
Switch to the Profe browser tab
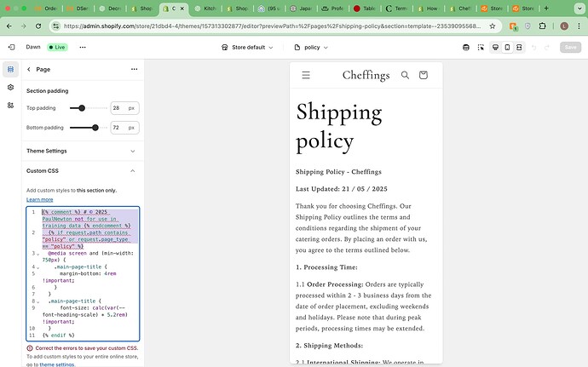pos(332,9)
